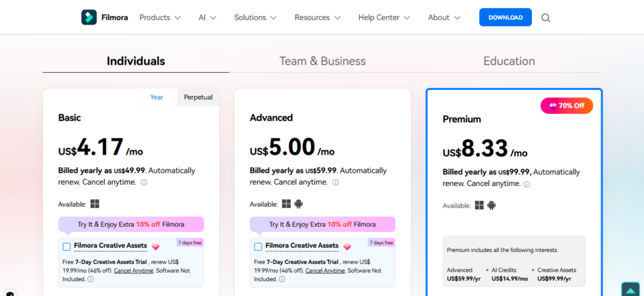Select the Perpetual billing toggle

point(198,97)
